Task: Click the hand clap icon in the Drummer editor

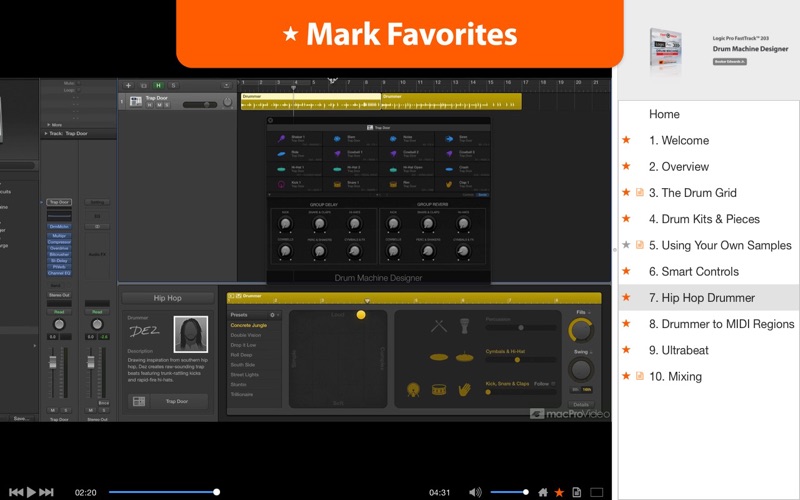Action: point(464,390)
